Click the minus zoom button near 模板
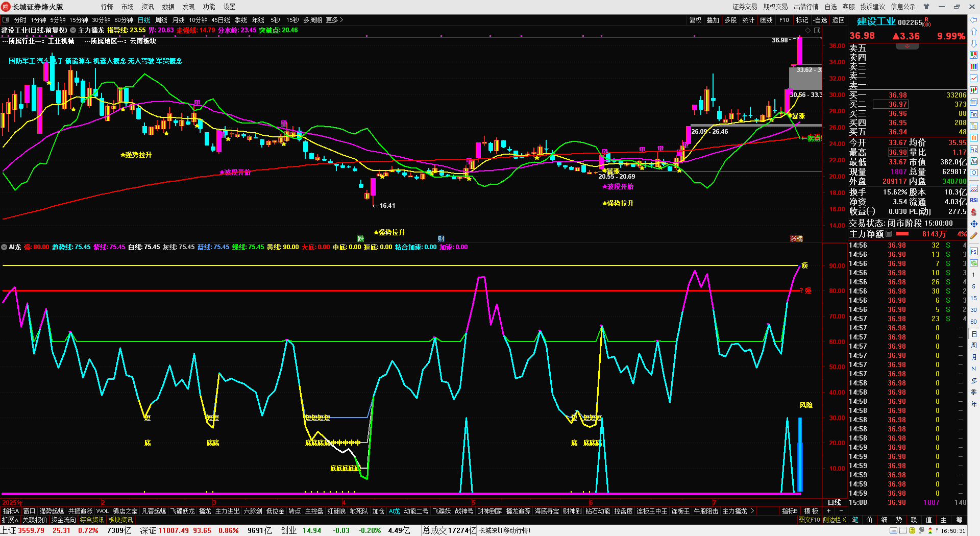The image size is (980, 536). 841,511
